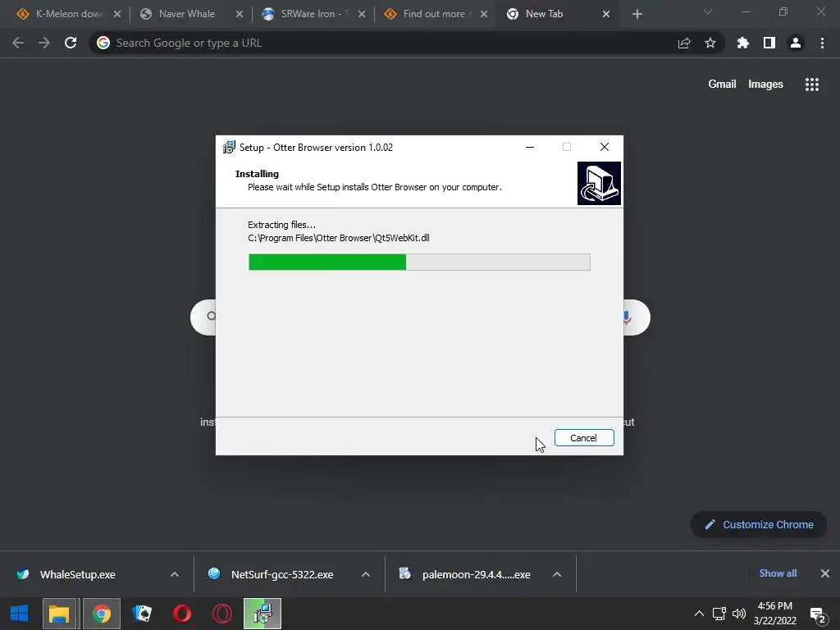Open the NetSurf-gcc-5322.exe download

[x=282, y=574]
